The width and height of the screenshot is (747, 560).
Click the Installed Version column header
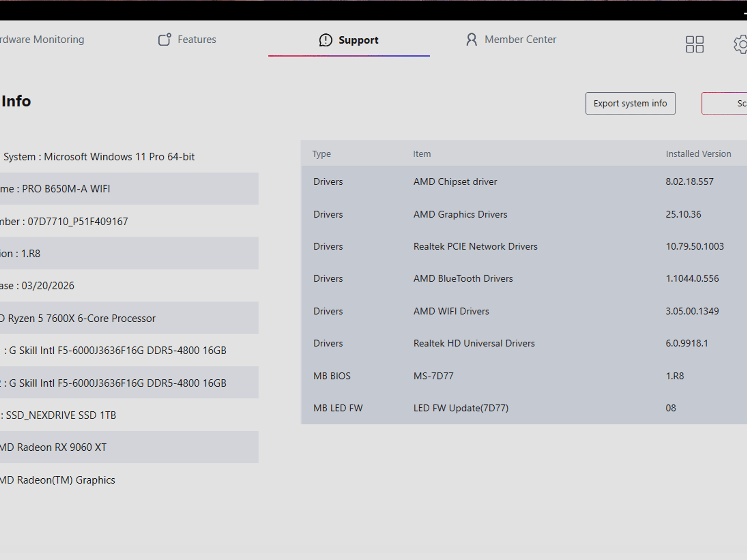tap(698, 154)
